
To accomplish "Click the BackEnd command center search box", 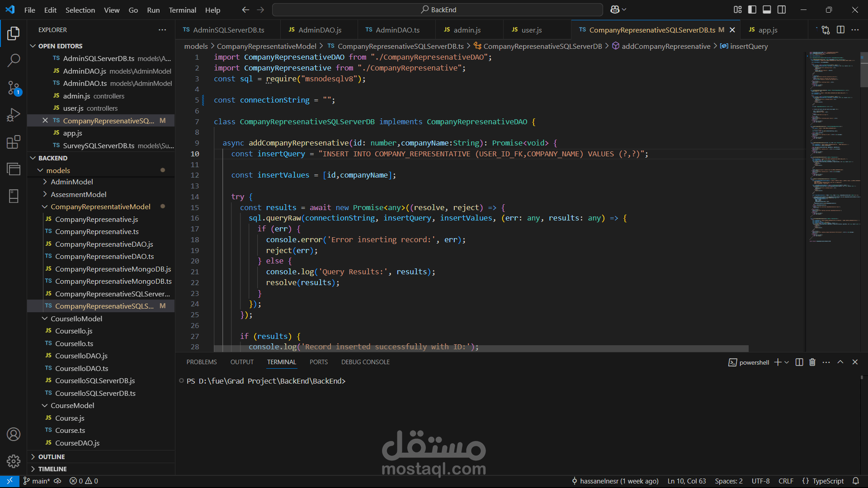I will [438, 9].
